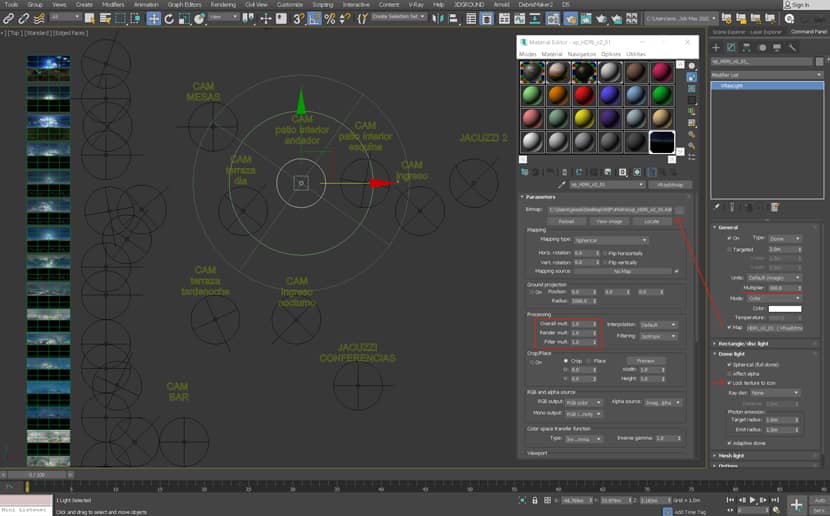Toggle the General On checkbox
The height and width of the screenshot is (516, 830).
tap(729, 239)
